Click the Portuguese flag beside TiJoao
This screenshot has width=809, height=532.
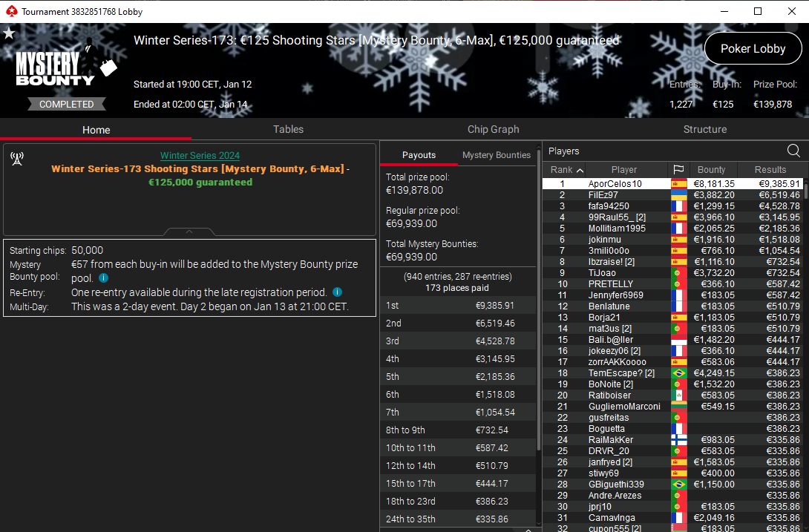point(678,273)
